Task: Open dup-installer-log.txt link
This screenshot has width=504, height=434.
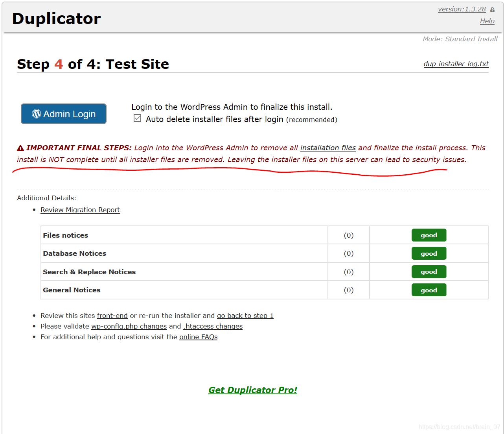Action: click(456, 64)
